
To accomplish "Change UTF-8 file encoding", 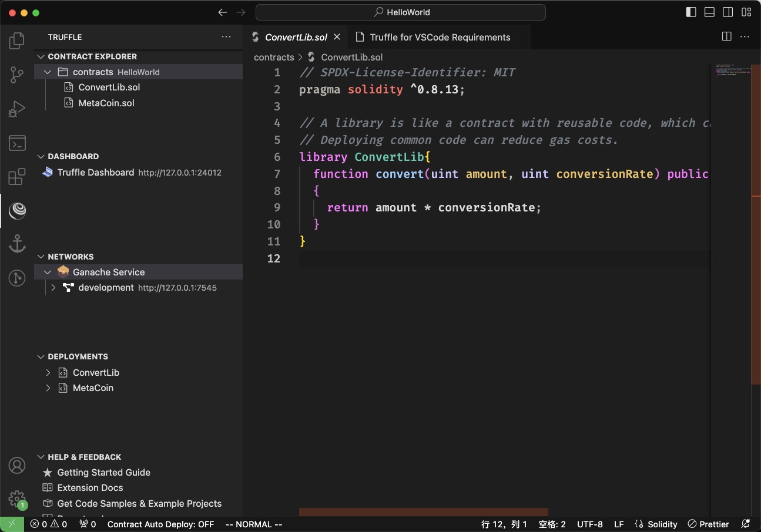I will click(590, 524).
